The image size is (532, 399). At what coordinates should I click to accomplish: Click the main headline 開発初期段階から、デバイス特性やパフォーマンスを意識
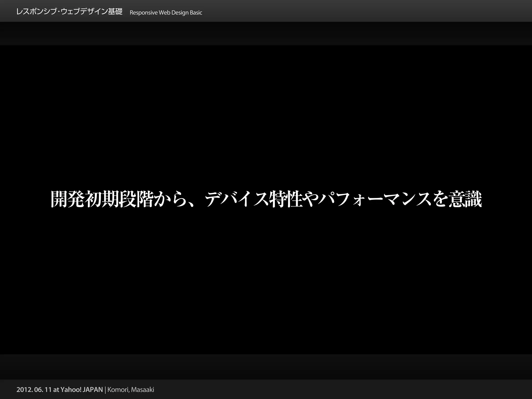click(266, 199)
